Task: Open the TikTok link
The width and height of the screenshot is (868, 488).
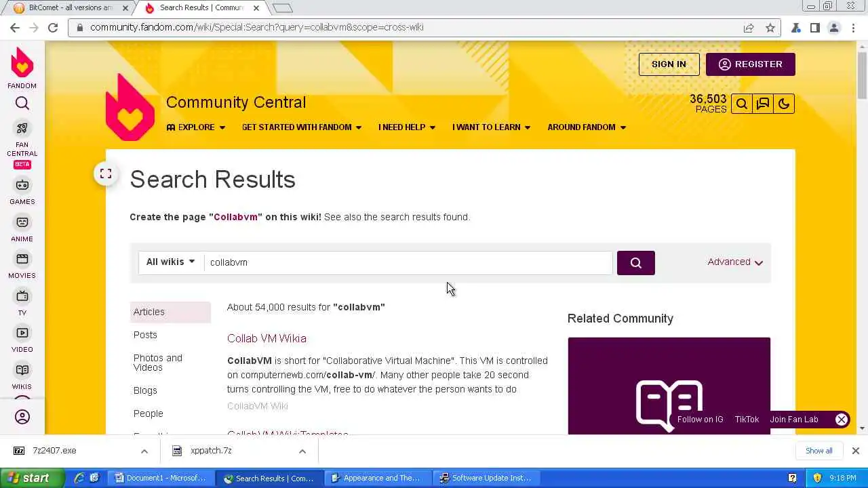Action: tap(747, 420)
